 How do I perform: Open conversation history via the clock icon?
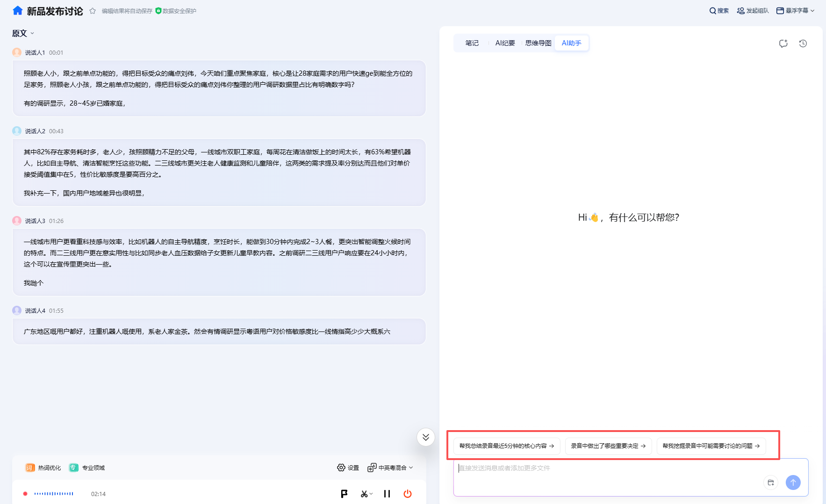(803, 43)
